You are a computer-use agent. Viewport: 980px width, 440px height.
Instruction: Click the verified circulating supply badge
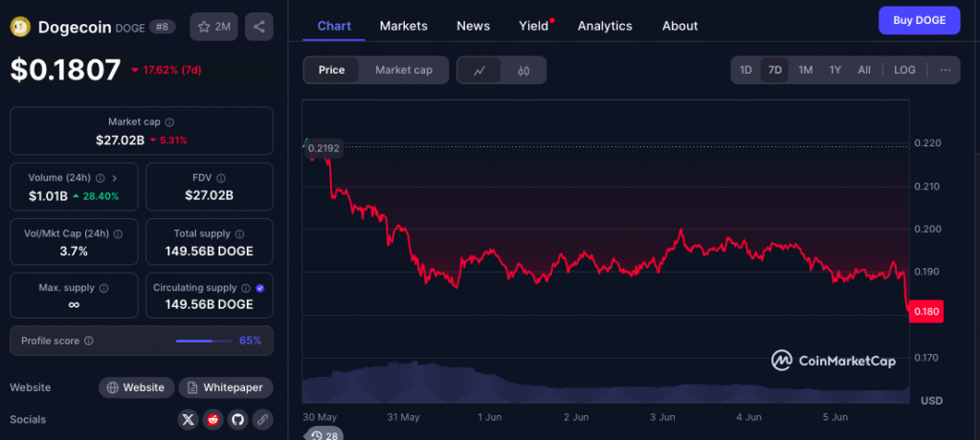(260, 288)
